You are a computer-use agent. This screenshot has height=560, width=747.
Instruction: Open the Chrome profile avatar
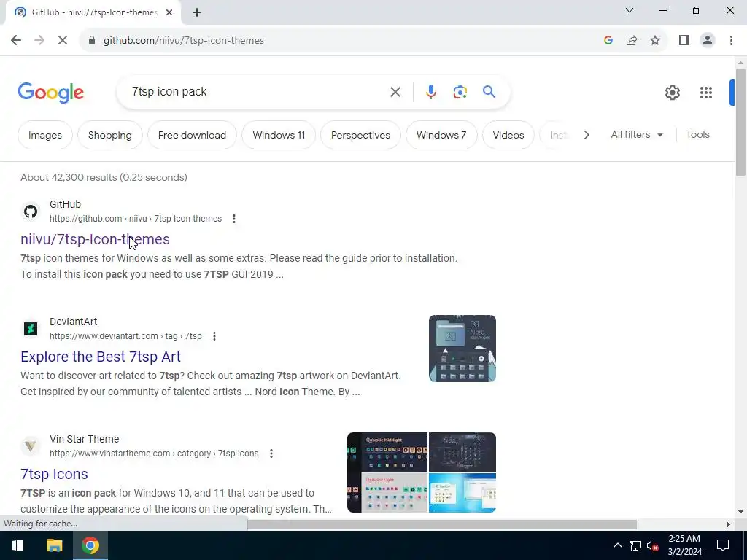(x=708, y=41)
